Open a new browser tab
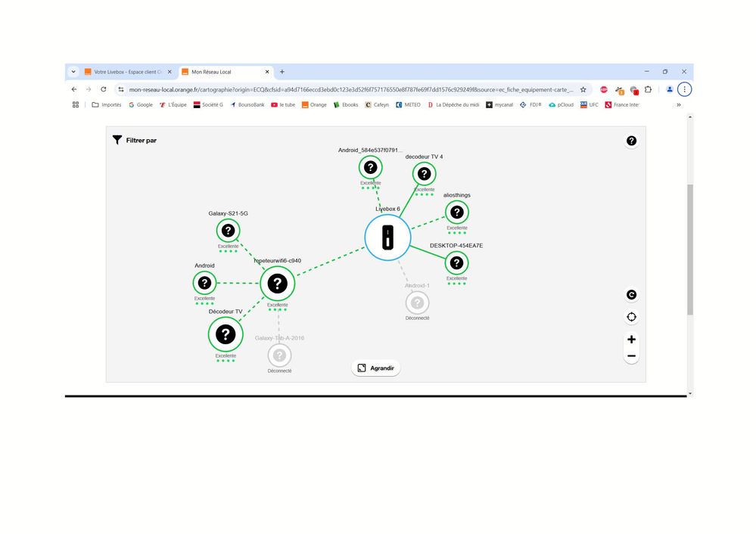This screenshot has height=534, width=756. tap(282, 72)
